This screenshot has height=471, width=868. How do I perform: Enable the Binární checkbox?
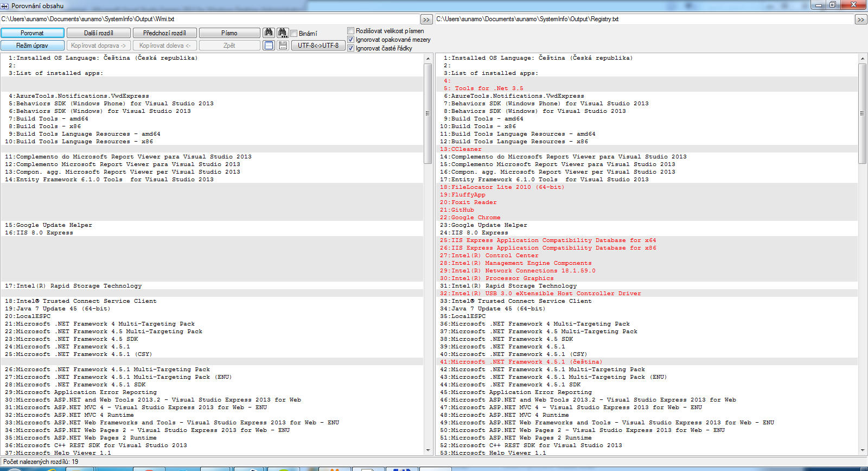(x=294, y=34)
